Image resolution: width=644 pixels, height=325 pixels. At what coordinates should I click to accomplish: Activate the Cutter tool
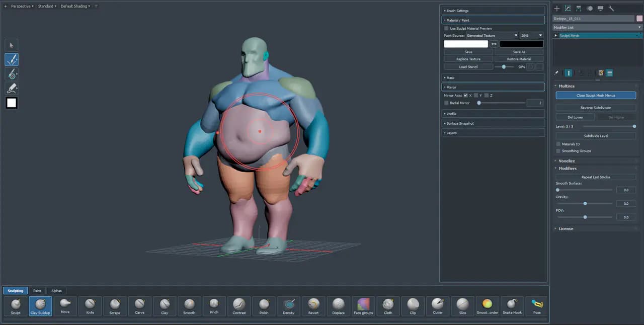click(x=438, y=306)
